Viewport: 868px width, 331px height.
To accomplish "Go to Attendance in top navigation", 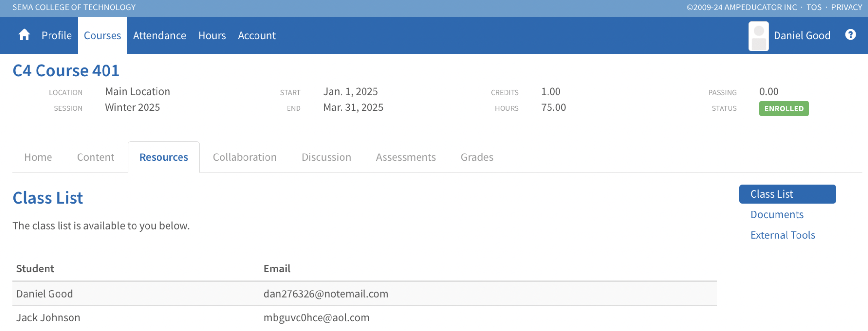I will point(159,35).
